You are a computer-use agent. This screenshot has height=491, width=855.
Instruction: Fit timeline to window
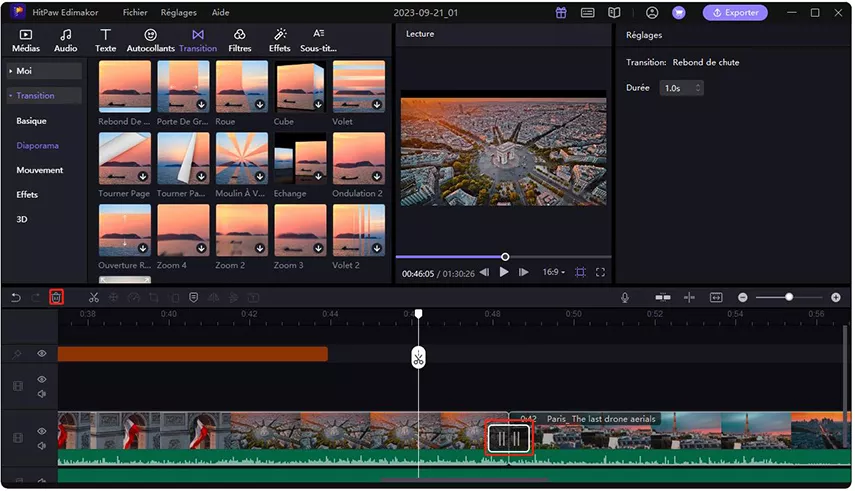[716, 297]
